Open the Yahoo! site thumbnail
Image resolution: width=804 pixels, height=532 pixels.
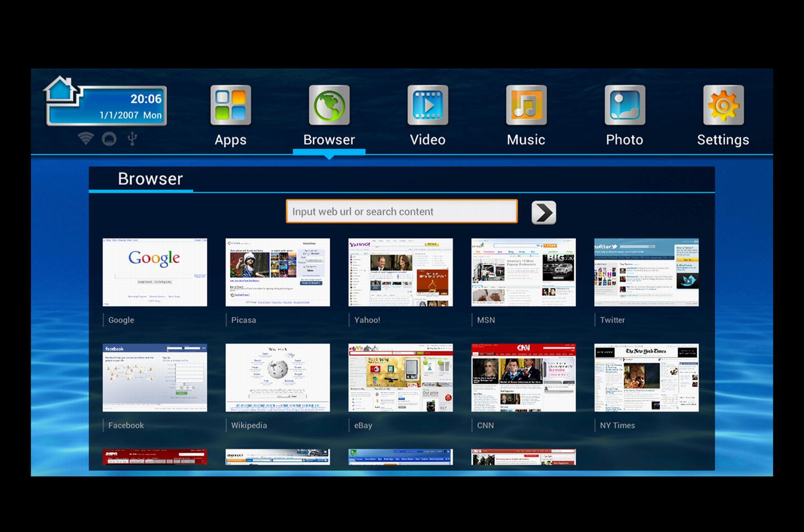[x=400, y=272]
